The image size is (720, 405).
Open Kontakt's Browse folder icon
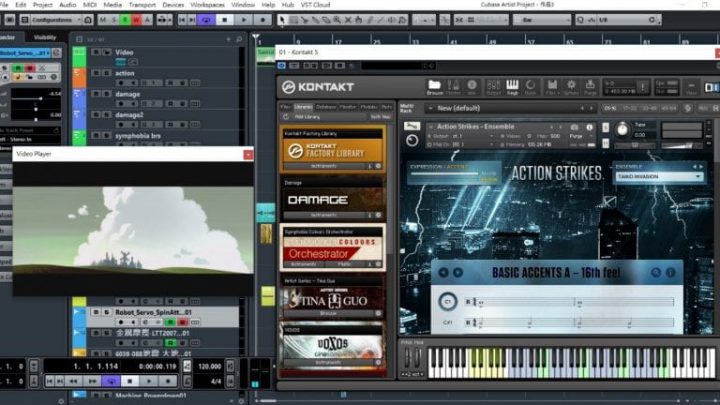434,86
